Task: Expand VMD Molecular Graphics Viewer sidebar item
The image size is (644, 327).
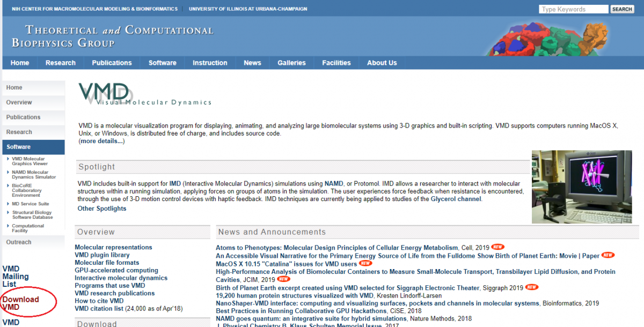Action: click(30, 161)
